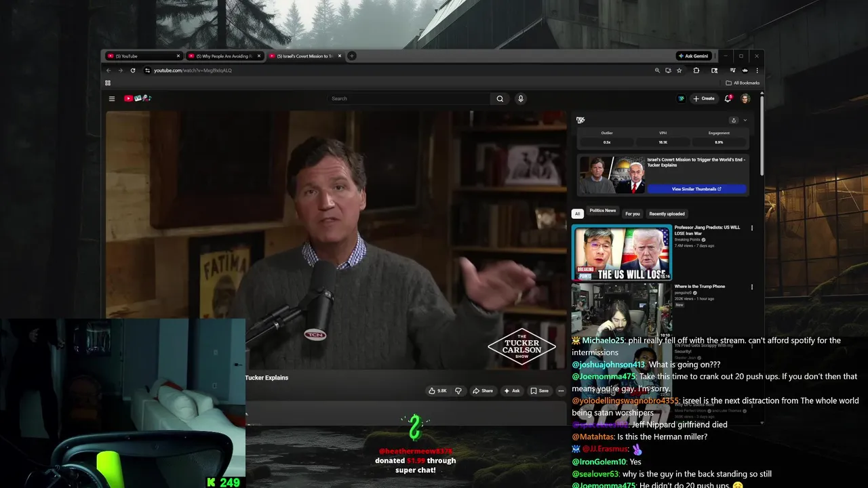Click the YouTube page vertical scrollbar
The width and height of the screenshot is (868, 488).
click(762, 136)
